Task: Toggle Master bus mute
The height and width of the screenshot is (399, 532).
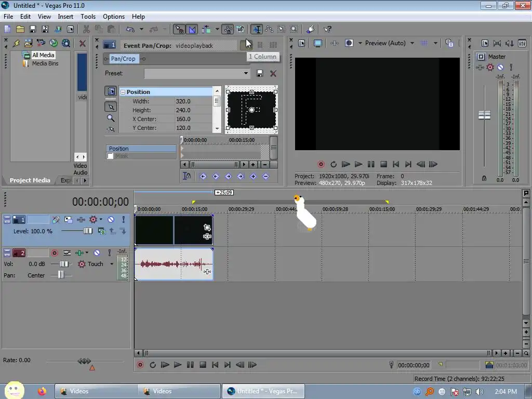Action: tap(500, 67)
